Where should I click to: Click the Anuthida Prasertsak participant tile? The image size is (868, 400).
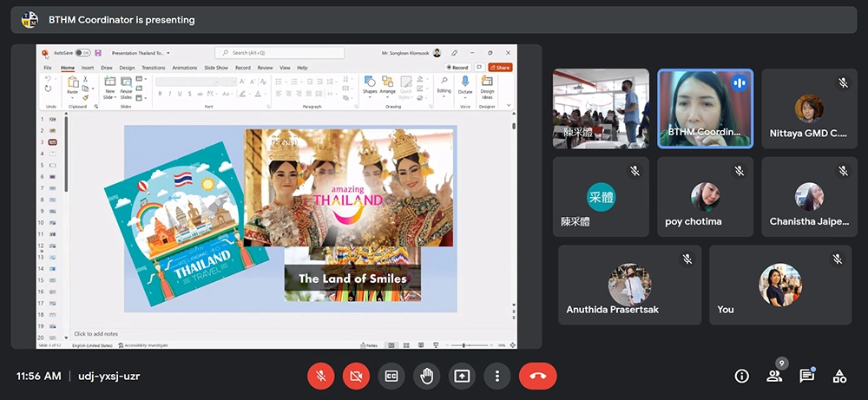click(630, 285)
